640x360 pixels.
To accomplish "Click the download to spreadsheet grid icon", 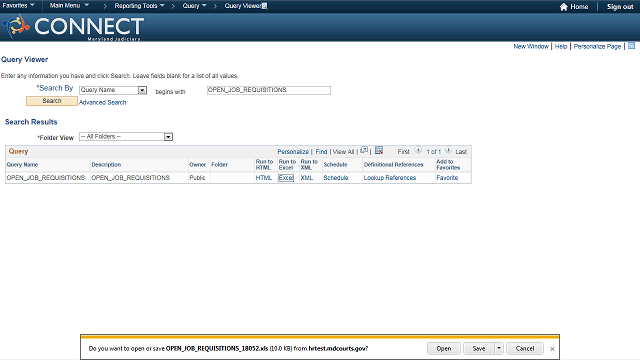I will (x=379, y=151).
